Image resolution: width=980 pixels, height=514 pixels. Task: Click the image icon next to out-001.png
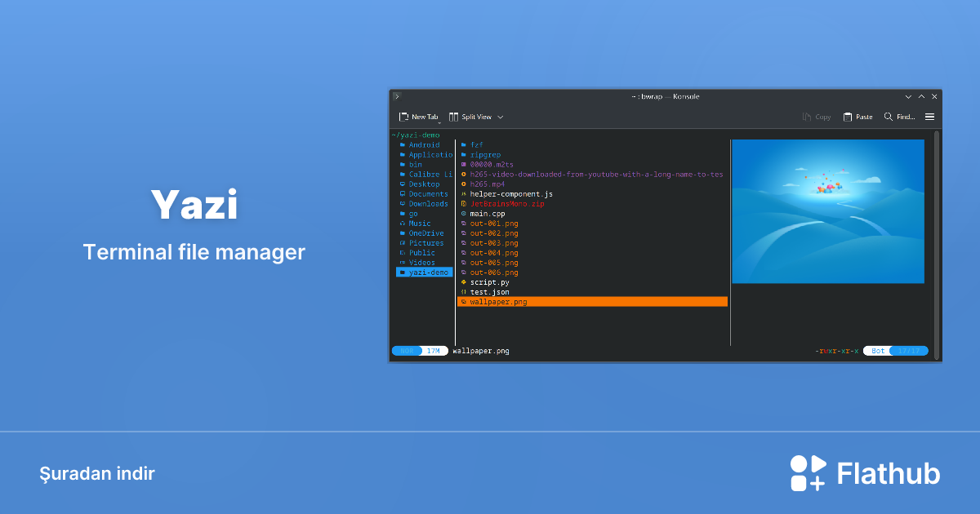click(x=464, y=223)
